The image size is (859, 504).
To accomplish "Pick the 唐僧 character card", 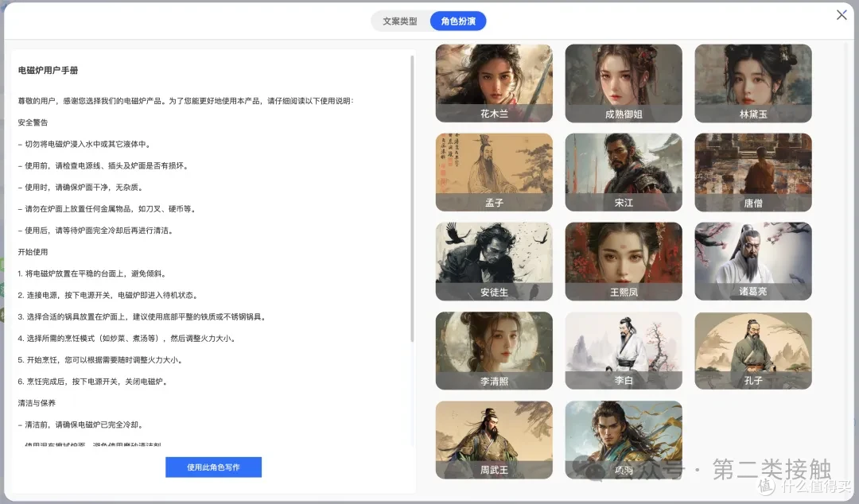I will pyautogui.click(x=753, y=172).
